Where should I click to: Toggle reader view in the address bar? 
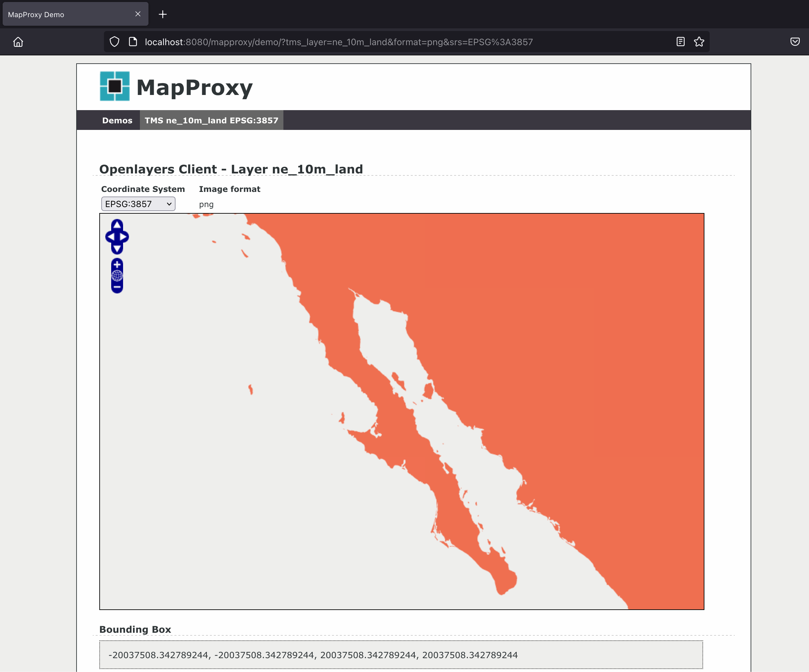680,42
